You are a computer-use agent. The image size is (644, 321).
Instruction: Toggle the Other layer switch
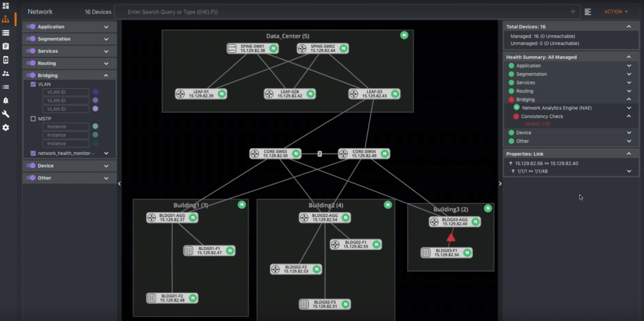(31, 178)
